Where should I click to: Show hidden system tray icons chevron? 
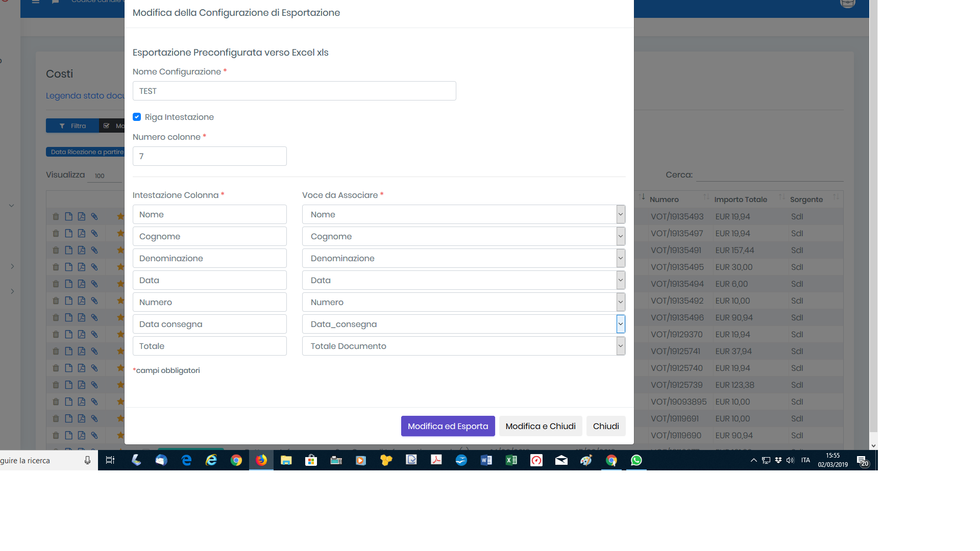(x=753, y=460)
